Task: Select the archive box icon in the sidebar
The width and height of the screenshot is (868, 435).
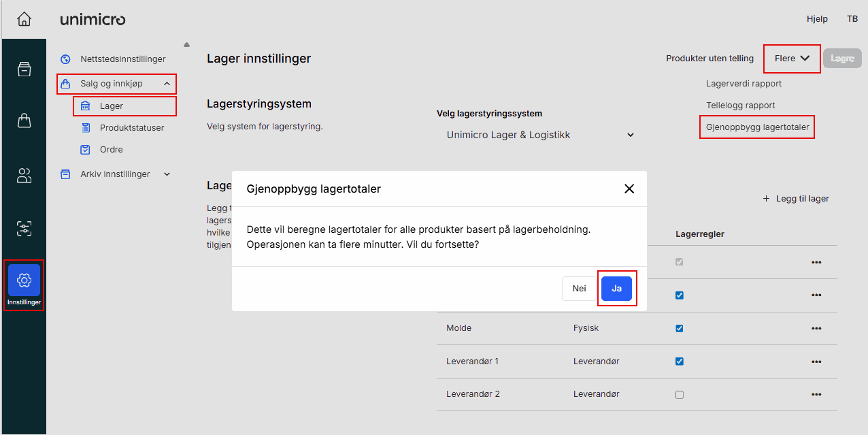Action: (x=24, y=68)
